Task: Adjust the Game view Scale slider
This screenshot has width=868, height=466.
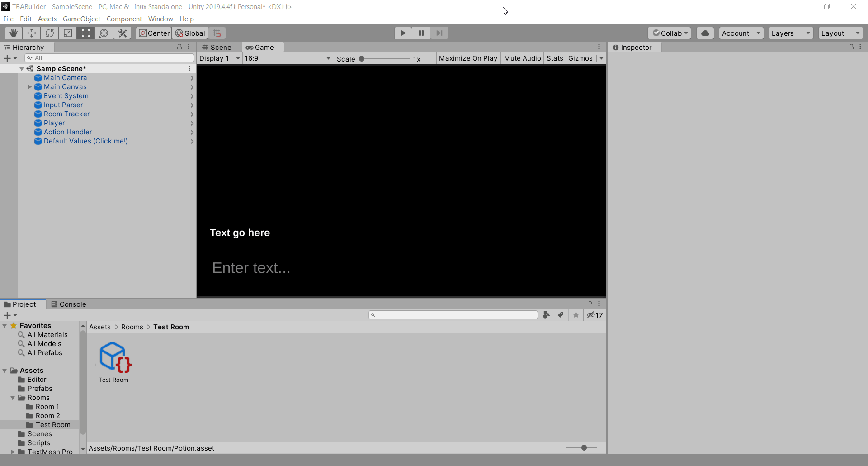Action: pyautogui.click(x=384, y=58)
